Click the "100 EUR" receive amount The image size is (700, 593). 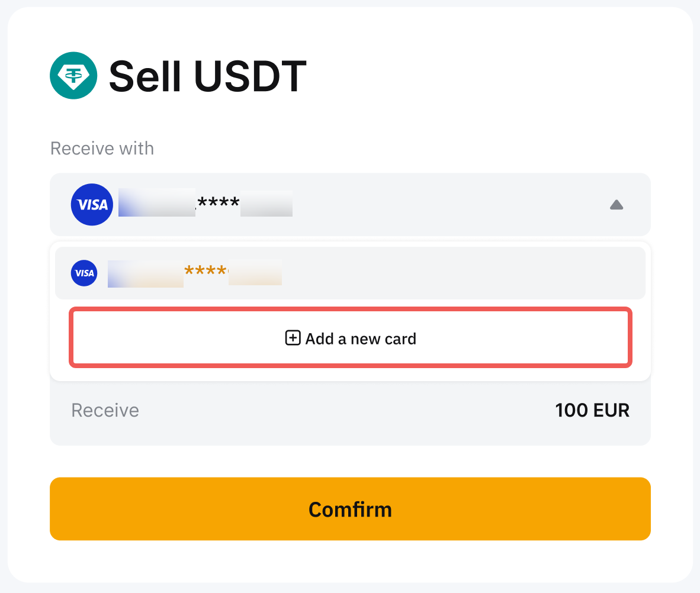(x=592, y=410)
